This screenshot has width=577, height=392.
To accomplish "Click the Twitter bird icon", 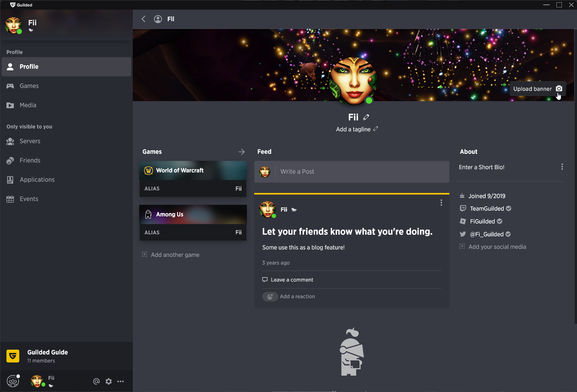I will [463, 234].
